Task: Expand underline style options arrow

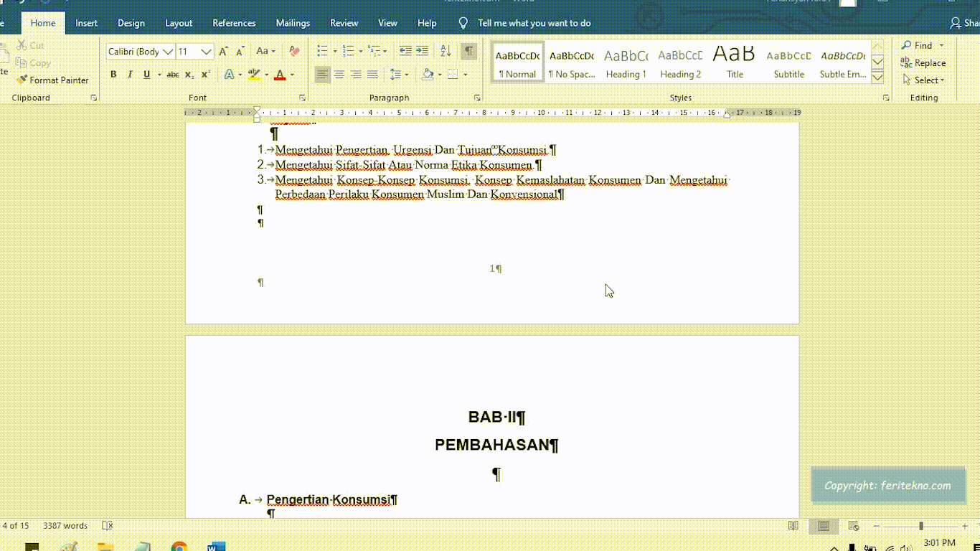Action: coord(159,75)
